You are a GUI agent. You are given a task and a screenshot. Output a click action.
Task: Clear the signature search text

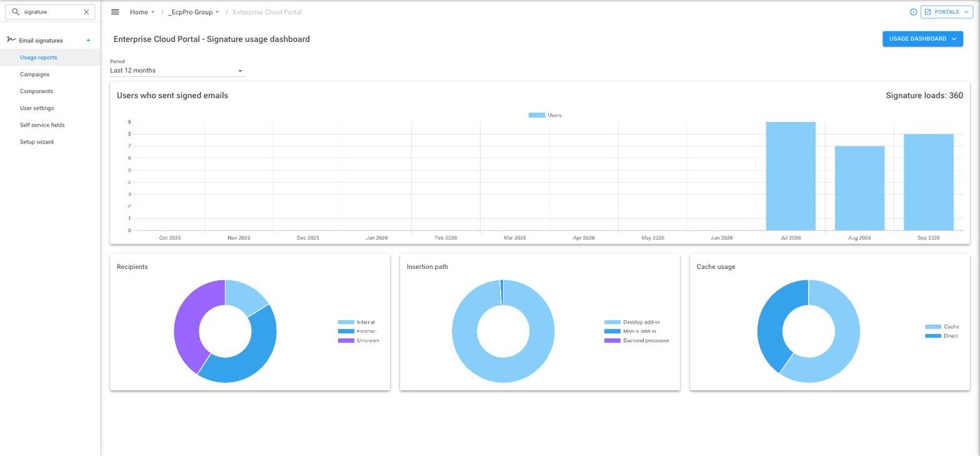[x=86, y=12]
